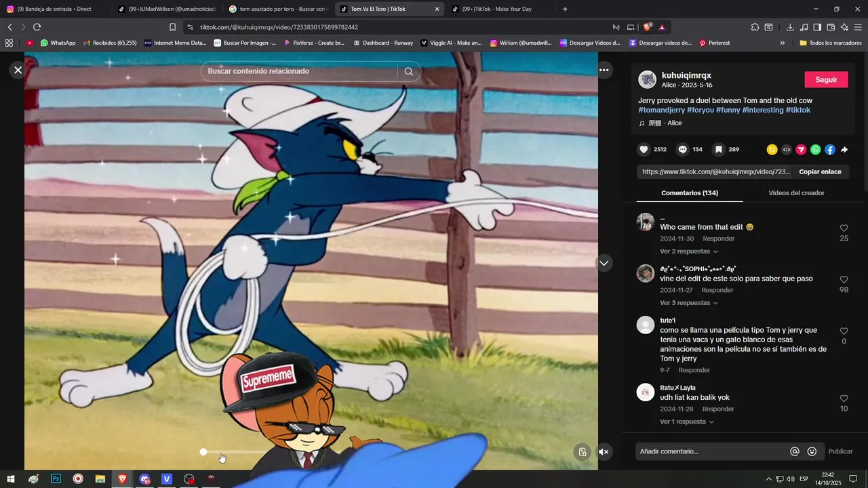Screen dimensions: 868x488
Task: Click the embed code icon
Action: coord(787,150)
